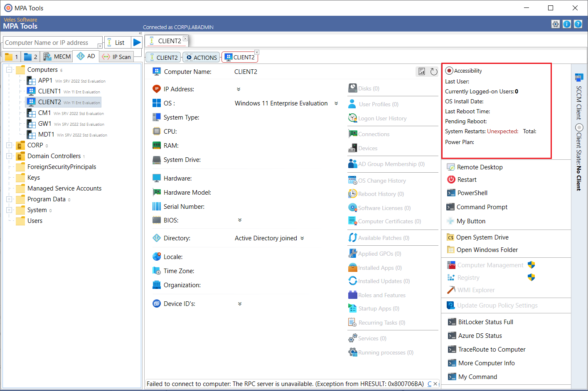Click Applied GPOs icon

point(352,253)
